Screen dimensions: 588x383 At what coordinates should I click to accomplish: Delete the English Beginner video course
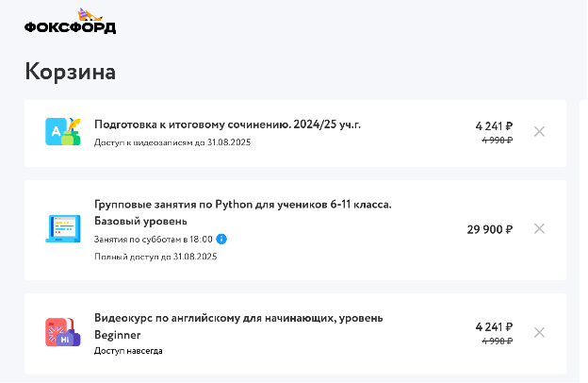coord(539,332)
